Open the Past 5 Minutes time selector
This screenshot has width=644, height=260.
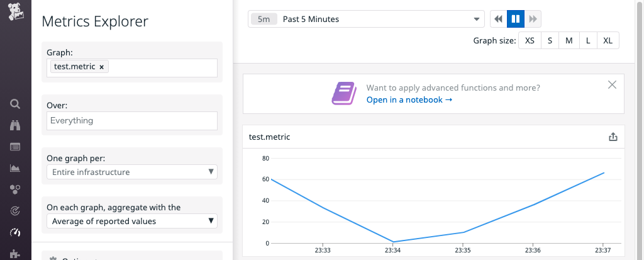point(367,19)
